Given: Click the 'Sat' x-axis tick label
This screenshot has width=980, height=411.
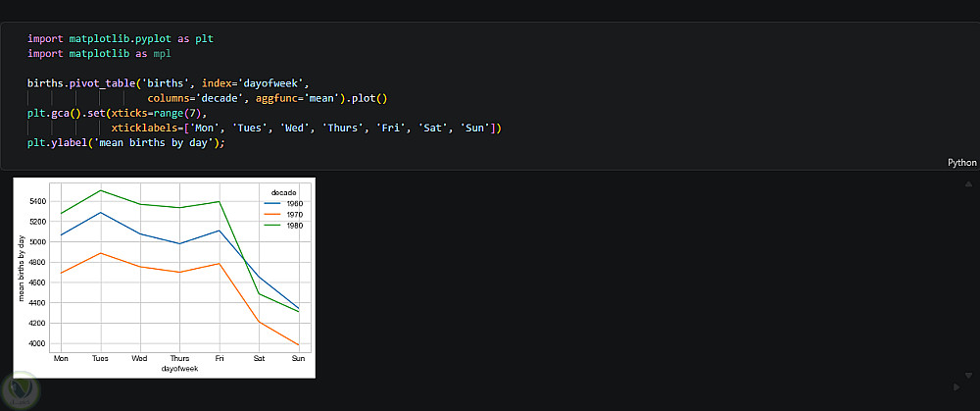Looking at the screenshot, I should [259, 359].
